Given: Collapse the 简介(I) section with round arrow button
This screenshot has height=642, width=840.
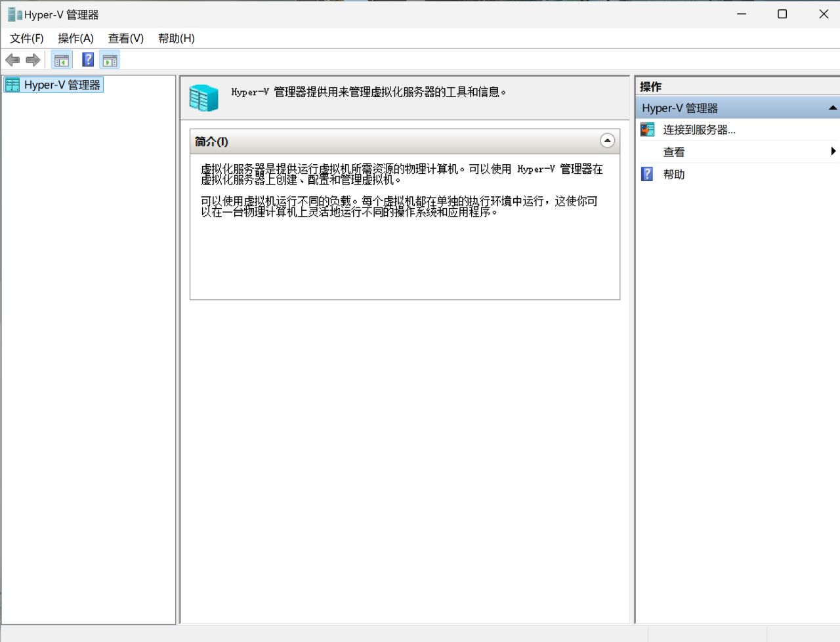Looking at the screenshot, I should (608, 140).
